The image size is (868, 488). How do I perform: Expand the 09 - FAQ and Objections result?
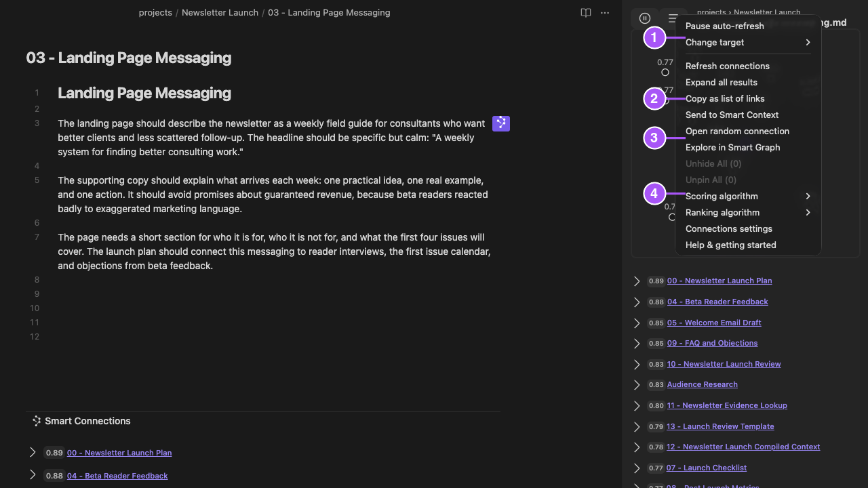tap(637, 343)
